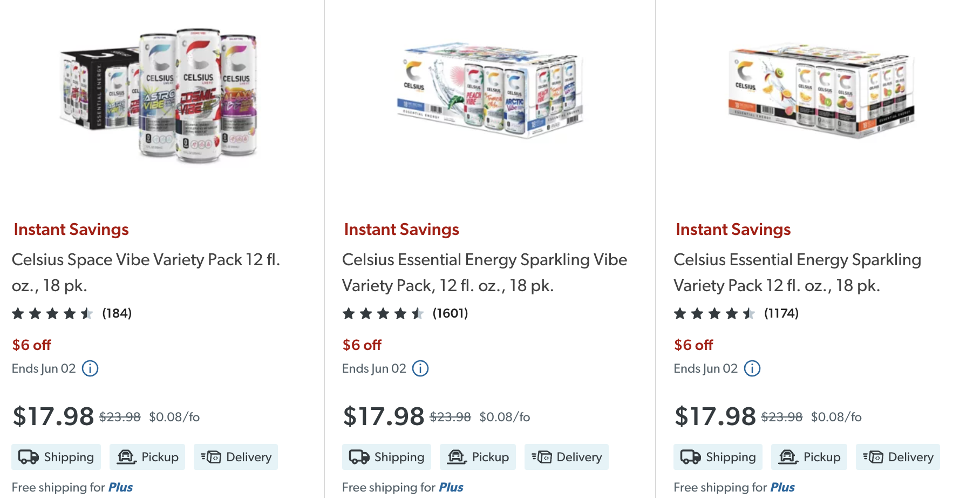Choose Delivery for Sparkling Vibe Variety Pack
This screenshot has width=980, height=498.
click(x=566, y=457)
